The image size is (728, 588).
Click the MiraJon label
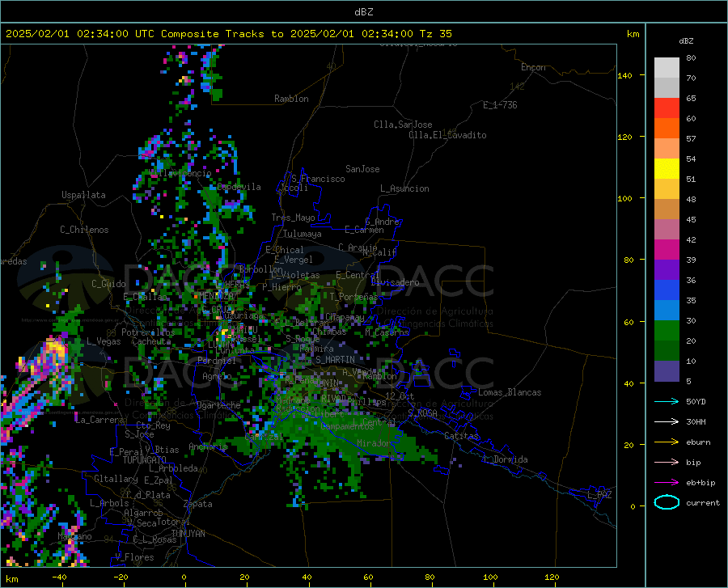click(374, 443)
